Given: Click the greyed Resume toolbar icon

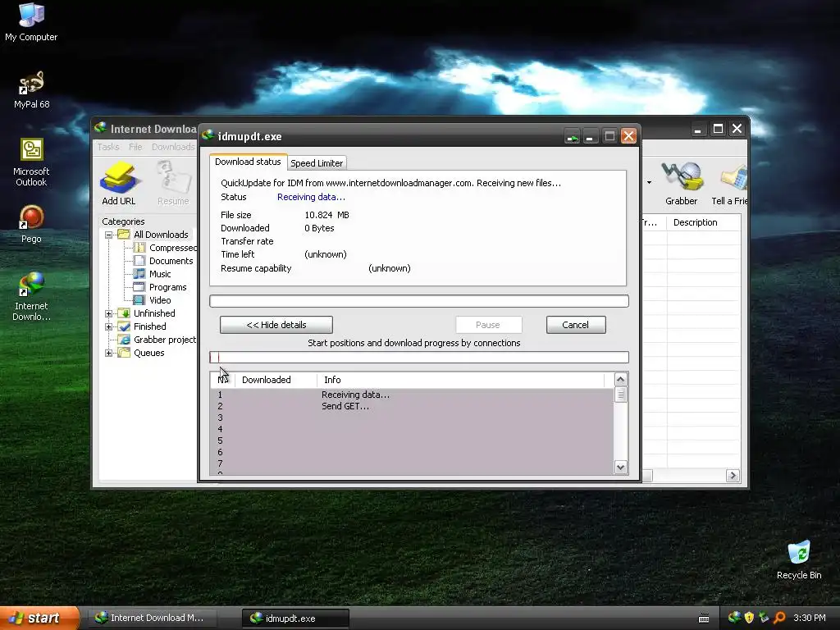Looking at the screenshot, I should tap(173, 184).
